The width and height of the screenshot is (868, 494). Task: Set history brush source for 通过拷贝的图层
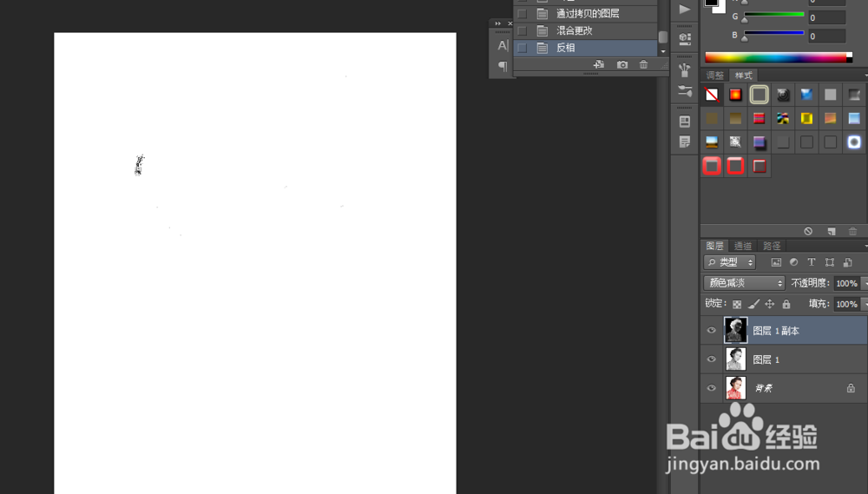click(522, 13)
